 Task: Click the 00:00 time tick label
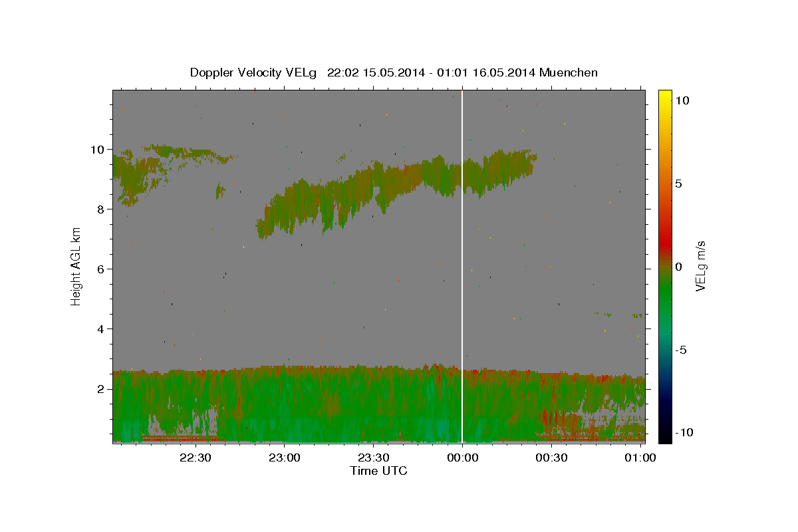463,458
